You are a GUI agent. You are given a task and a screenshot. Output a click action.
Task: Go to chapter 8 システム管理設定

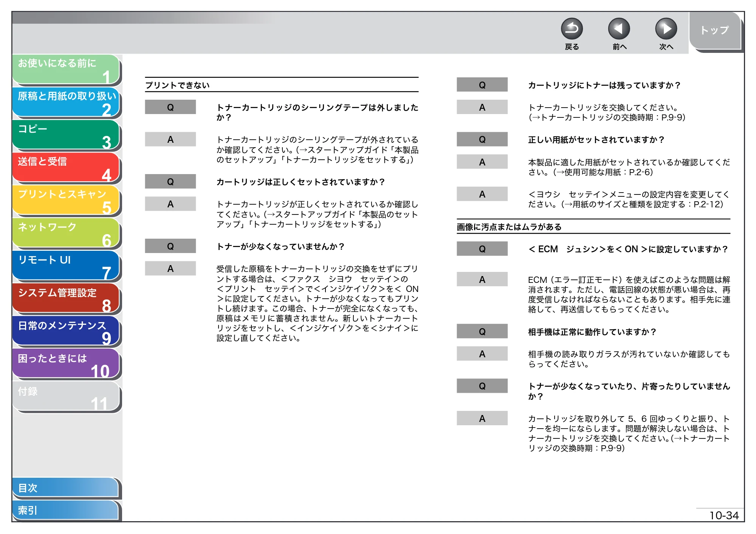tap(66, 298)
